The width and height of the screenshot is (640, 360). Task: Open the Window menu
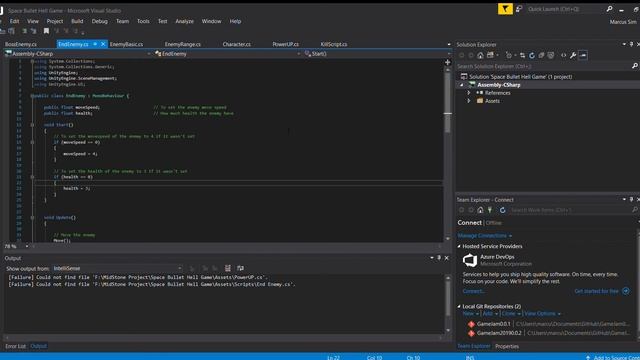click(x=211, y=21)
